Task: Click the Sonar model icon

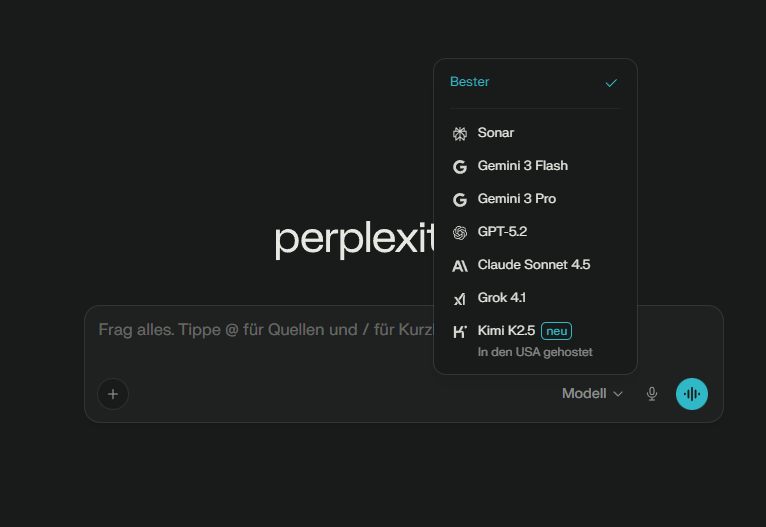Action: coord(460,133)
